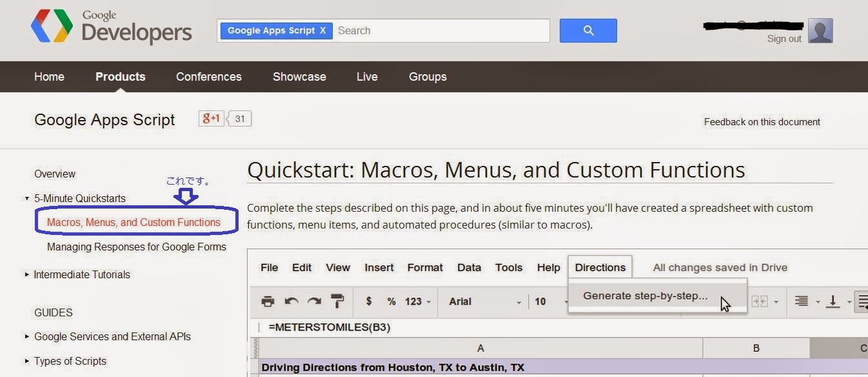Open the spreadsheet Edit menu
Image resolution: width=868 pixels, height=377 pixels.
(x=302, y=268)
